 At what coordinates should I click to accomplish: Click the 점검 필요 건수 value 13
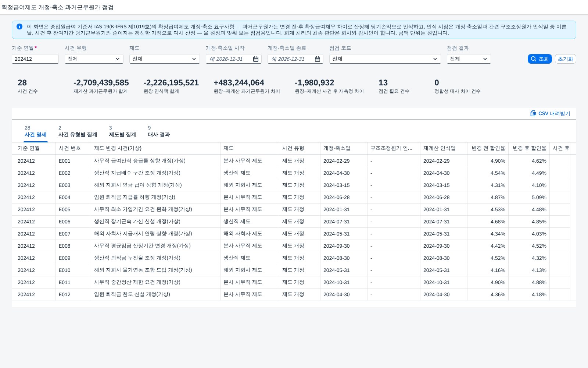[383, 83]
